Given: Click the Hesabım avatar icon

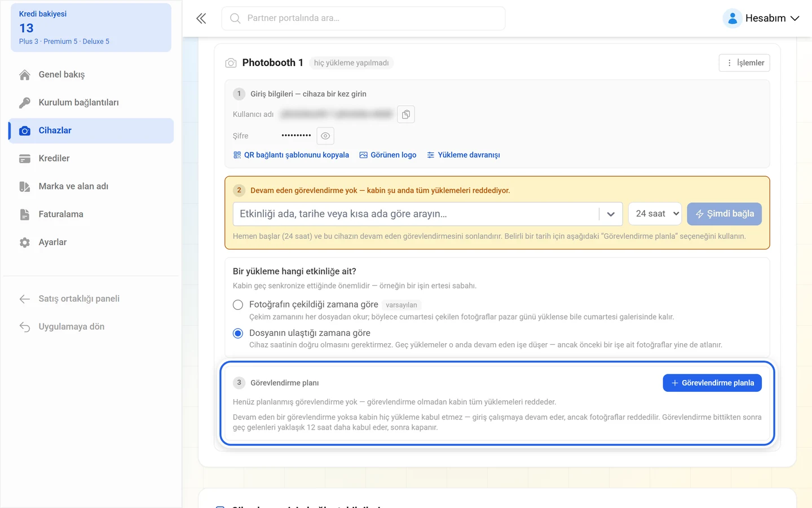Looking at the screenshot, I should point(732,19).
